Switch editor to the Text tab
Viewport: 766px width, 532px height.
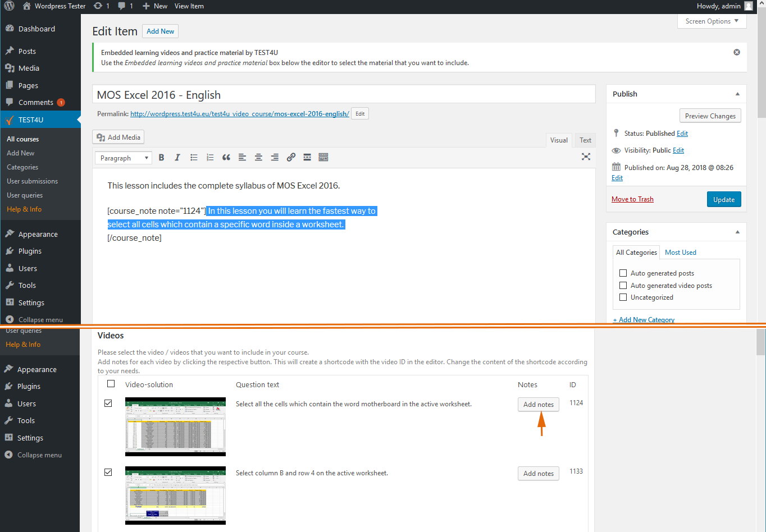click(585, 140)
